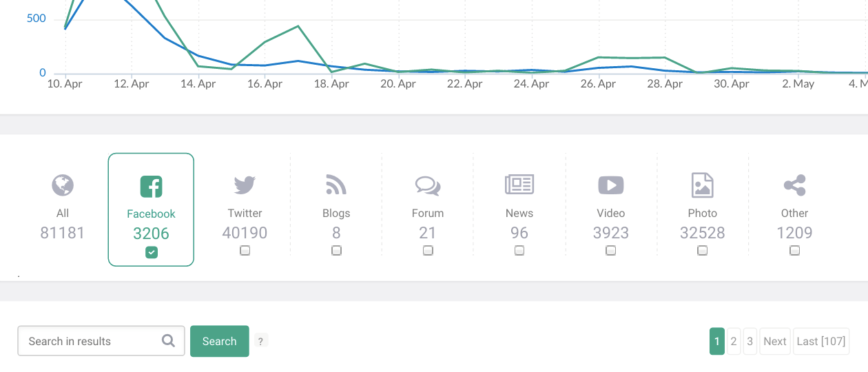Viewport: 868px width, 372px height.
Task: Select the All sources globe icon
Action: 63,185
